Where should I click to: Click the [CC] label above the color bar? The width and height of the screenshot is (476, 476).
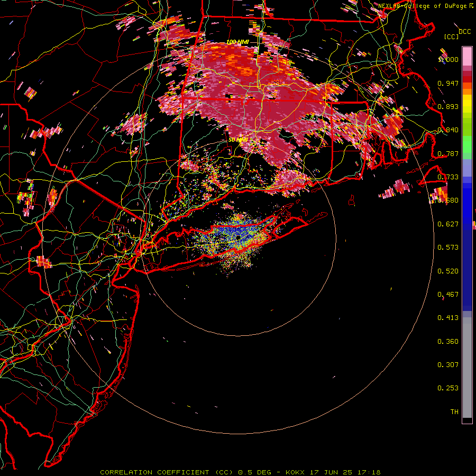[452, 36]
